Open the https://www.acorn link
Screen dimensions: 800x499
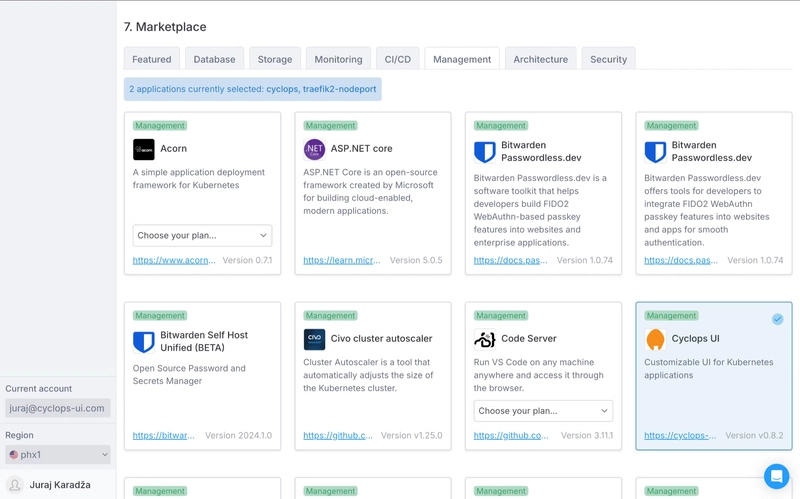tap(174, 260)
